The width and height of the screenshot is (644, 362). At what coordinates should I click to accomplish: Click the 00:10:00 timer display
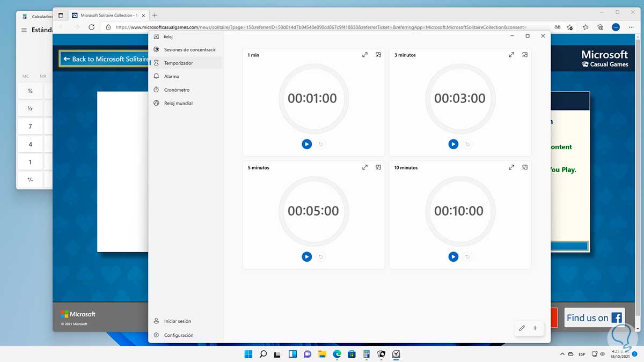click(x=459, y=211)
